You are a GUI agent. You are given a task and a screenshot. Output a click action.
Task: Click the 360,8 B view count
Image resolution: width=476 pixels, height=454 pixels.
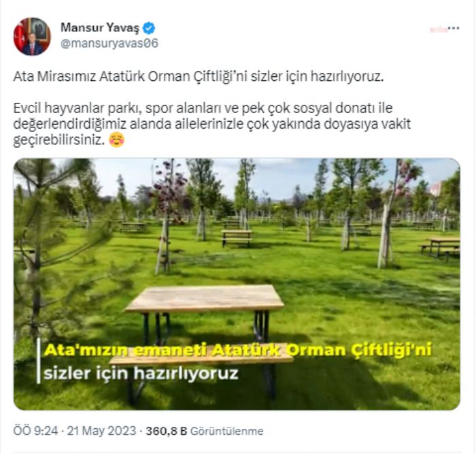pos(167,431)
